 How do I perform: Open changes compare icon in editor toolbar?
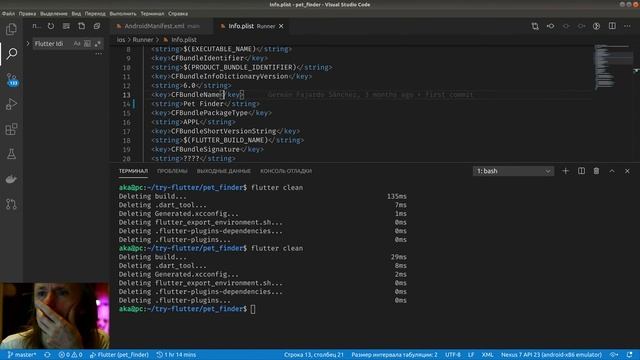point(535,26)
